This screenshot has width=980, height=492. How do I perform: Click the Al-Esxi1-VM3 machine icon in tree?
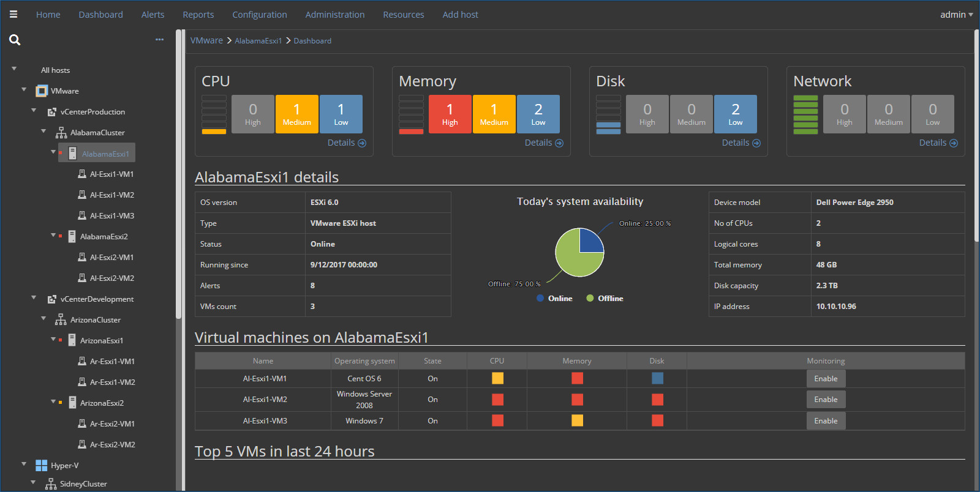click(x=82, y=215)
